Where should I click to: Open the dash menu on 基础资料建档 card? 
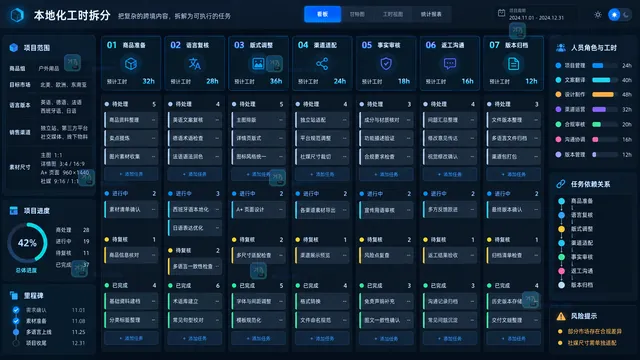coord(153,301)
